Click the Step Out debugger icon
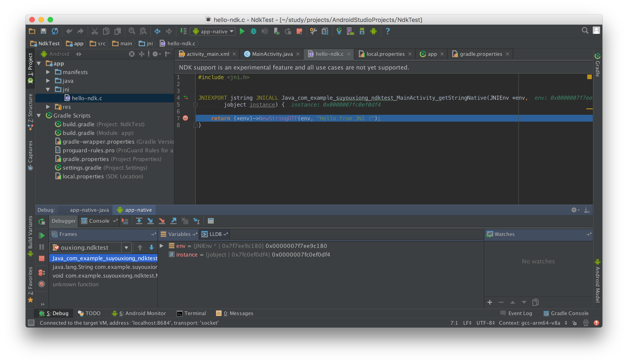 [173, 221]
